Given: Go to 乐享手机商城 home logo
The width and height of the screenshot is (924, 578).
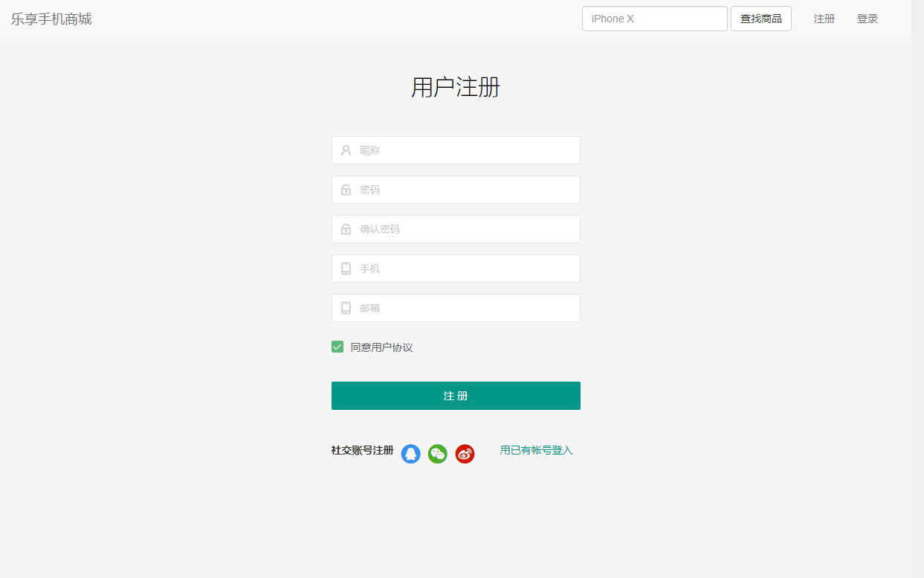Looking at the screenshot, I should (51, 19).
